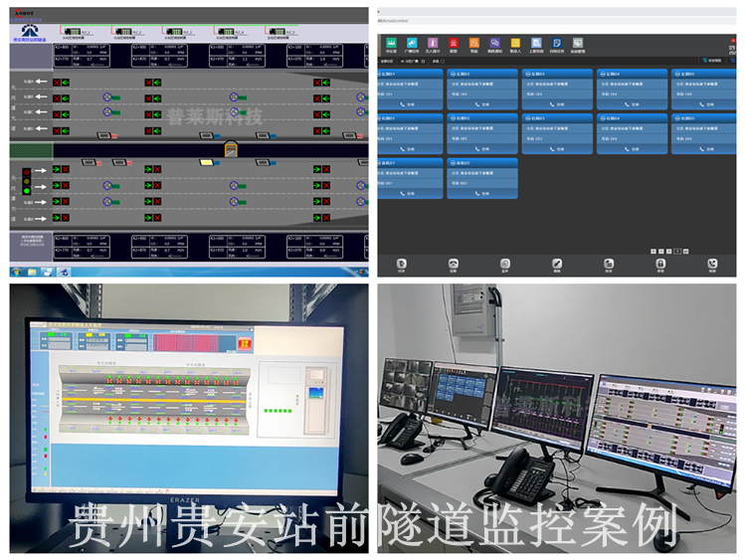
Task: Click the idle call button on card 102
Action: coord(482,104)
